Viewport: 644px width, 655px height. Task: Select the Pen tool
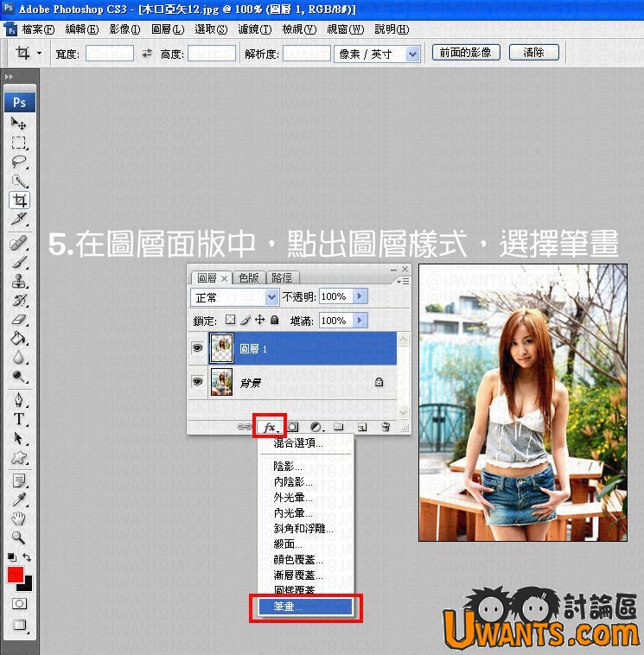18,400
